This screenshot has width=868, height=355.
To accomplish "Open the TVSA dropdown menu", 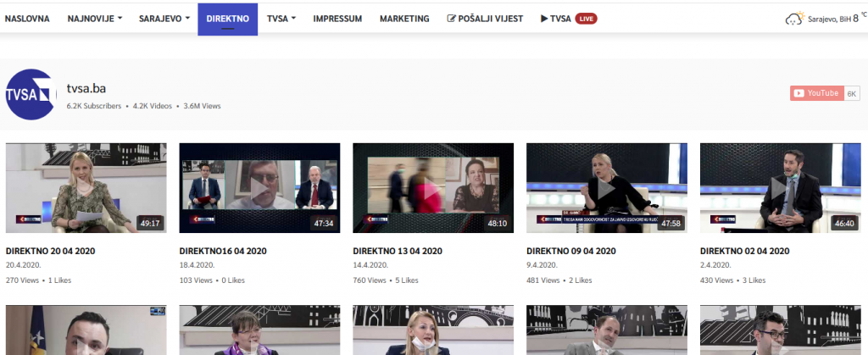I will (x=281, y=19).
